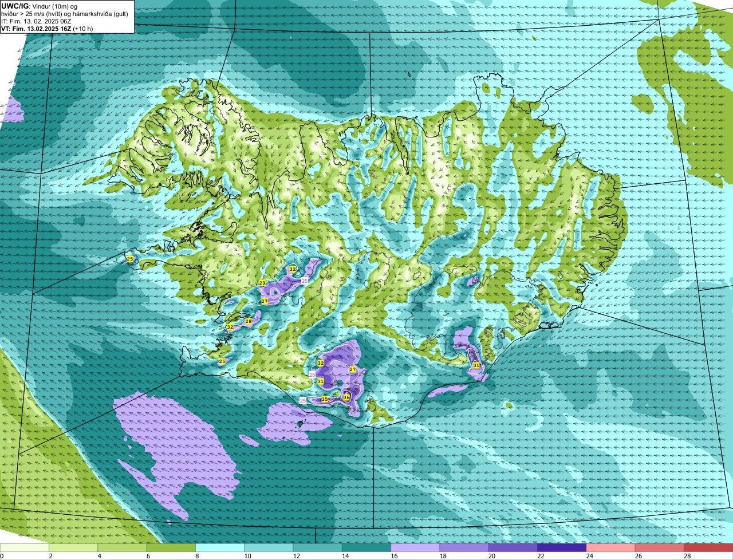Click the light lavender 16–18 legend swatch
Image resolution: width=733 pixels, height=560 pixels.
coord(415,547)
